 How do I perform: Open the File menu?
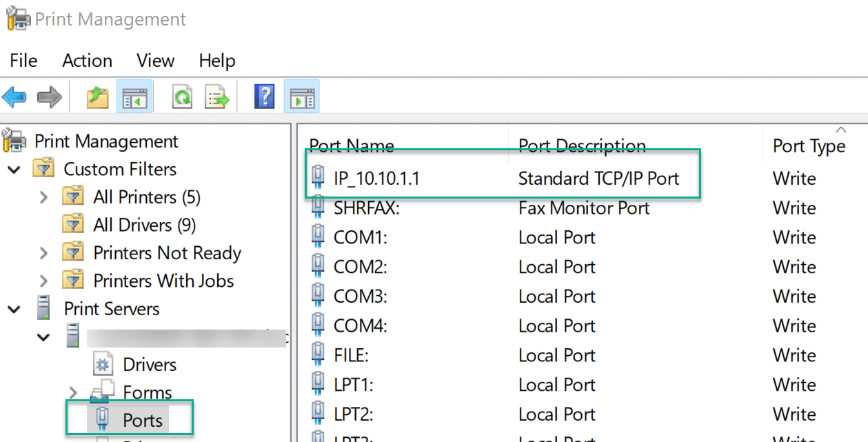[x=23, y=61]
